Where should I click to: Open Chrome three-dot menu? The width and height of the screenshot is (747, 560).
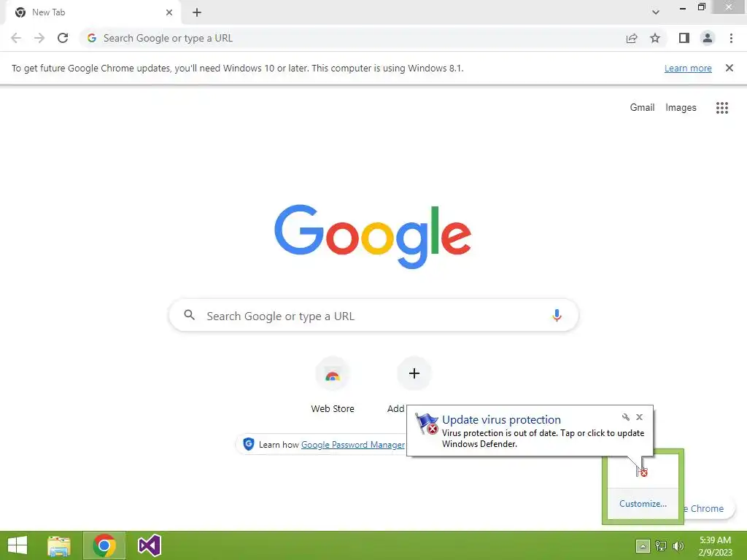point(731,38)
